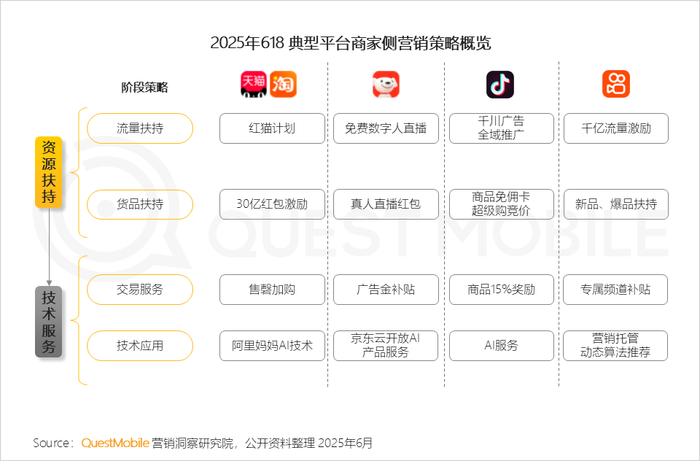Click the gray 技术服务 label block
The height and width of the screenshot is (461, 700).
pos(49,322)
